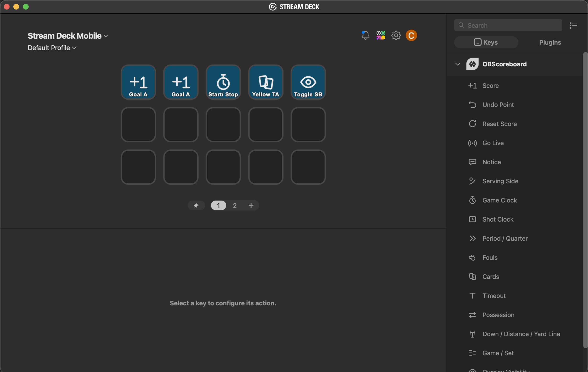Click the Serving Side icon
Image resolution: width=588 pixels, height=372 pixels.
(472, 181)
